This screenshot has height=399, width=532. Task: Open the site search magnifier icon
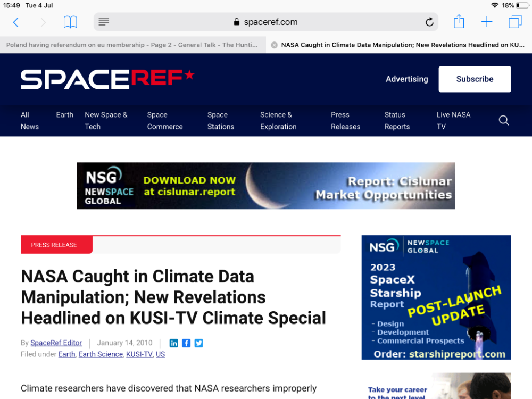[x=504, y=120]
